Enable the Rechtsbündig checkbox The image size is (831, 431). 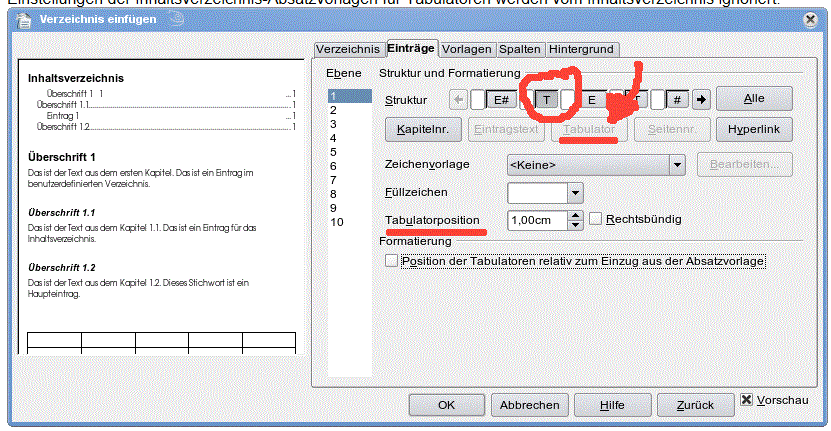[596, 219]
